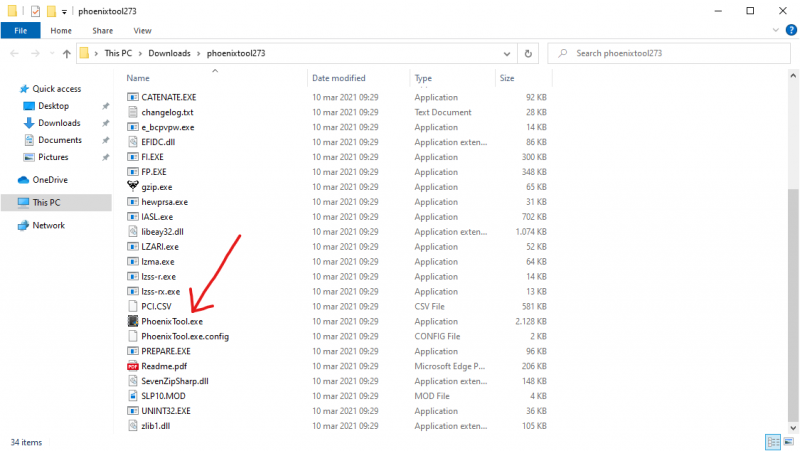Click the Downloads arrow icon in sidebar
This screenshot has width=800, height=451.
29,123
